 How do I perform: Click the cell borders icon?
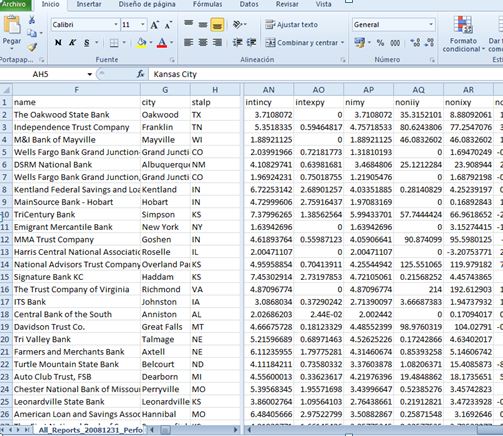pos(114,43)
